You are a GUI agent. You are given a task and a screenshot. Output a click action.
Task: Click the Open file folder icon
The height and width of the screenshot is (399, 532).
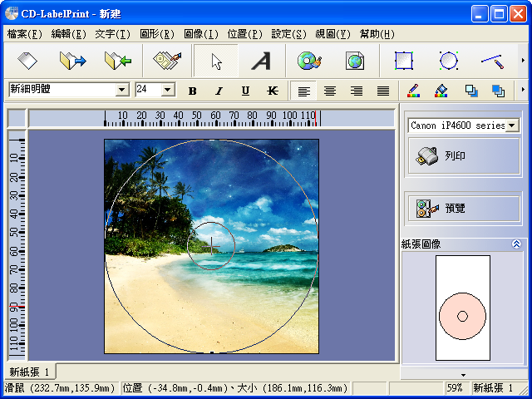click(x=72, y=61)
